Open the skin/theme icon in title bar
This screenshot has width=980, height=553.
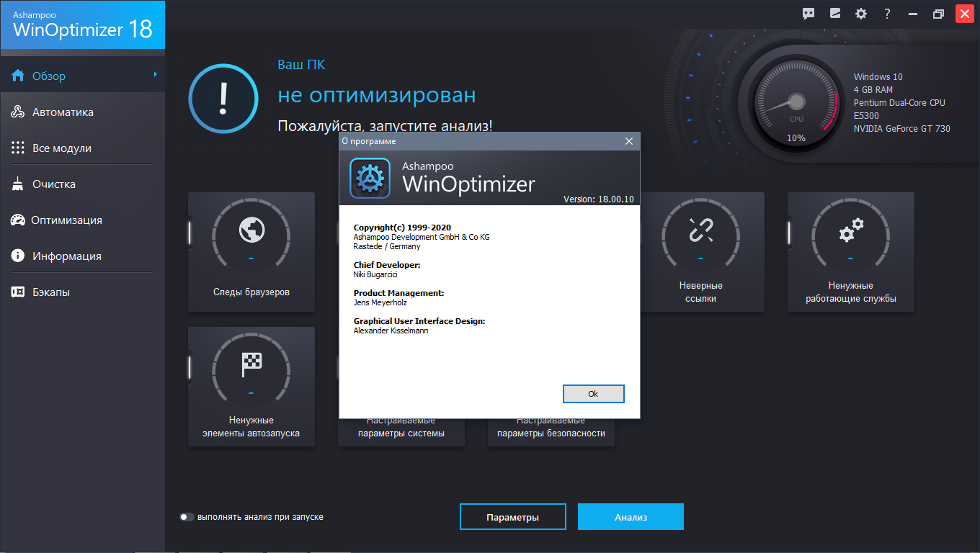tap(834, 14)
